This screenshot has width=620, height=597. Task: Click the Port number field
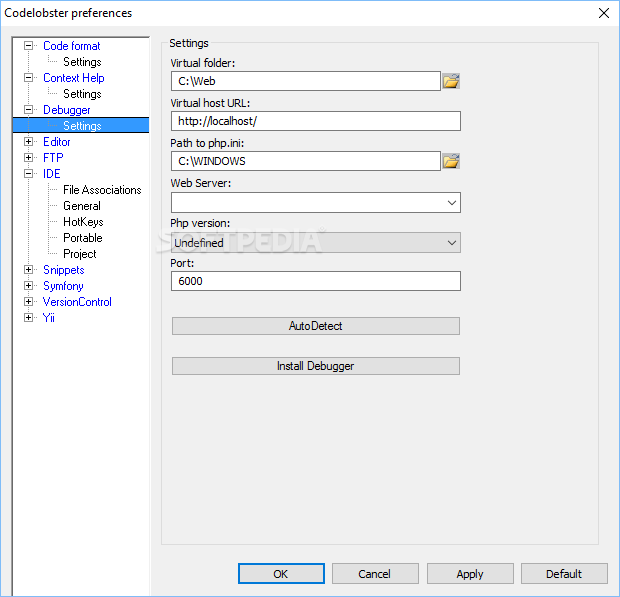click(x=316, y=281)
